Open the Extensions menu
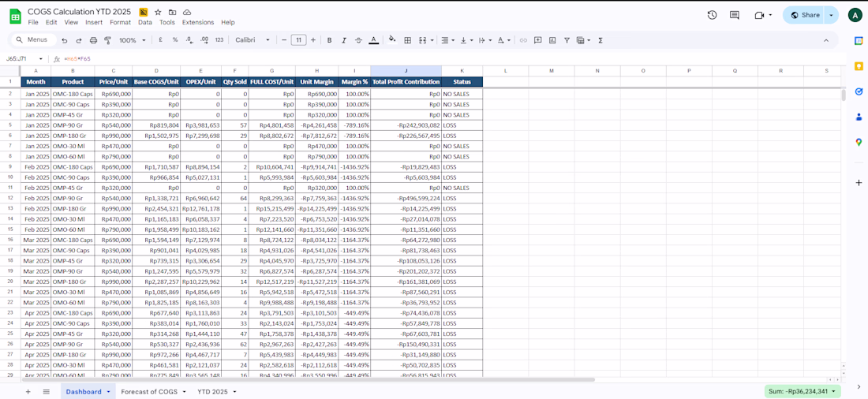This screenshot has height=399, width=868. 197,23
